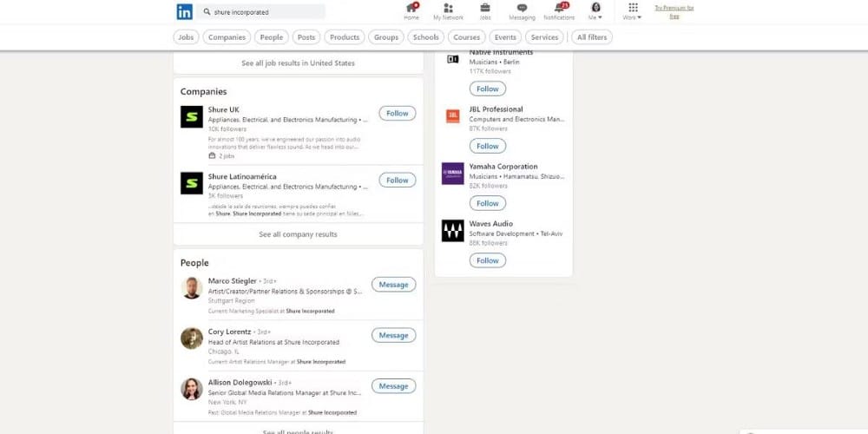
Task: Open the JBL Professional logo
Action: coord(453,116)
